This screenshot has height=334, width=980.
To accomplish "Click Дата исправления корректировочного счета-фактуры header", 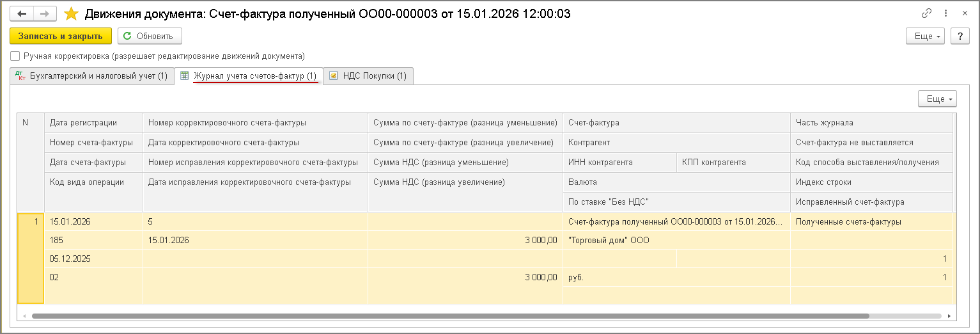I will tap(255, 192).
